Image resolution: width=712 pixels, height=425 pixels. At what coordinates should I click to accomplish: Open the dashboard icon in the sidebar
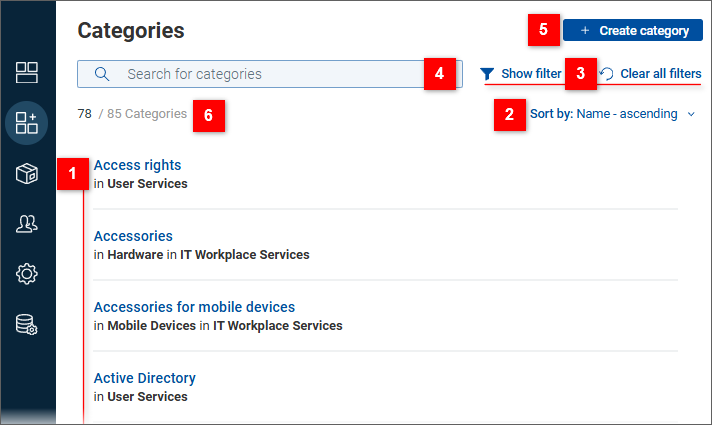(x=27, y=72)
